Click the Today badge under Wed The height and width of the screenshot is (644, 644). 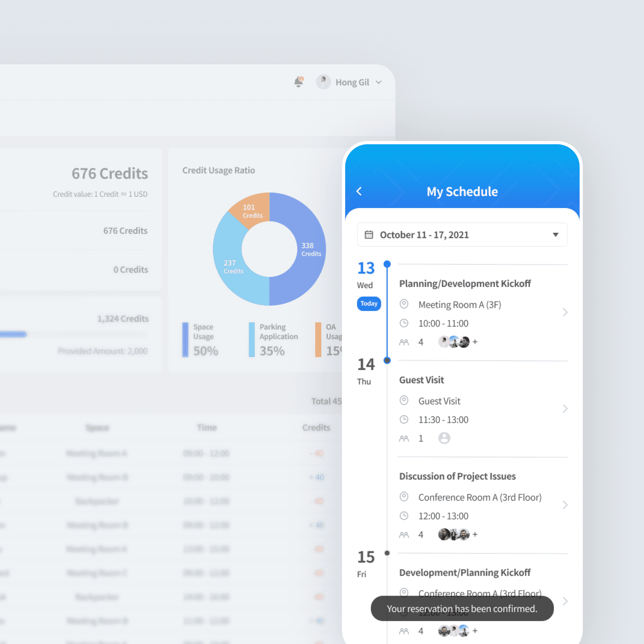(x=369, y=304)
